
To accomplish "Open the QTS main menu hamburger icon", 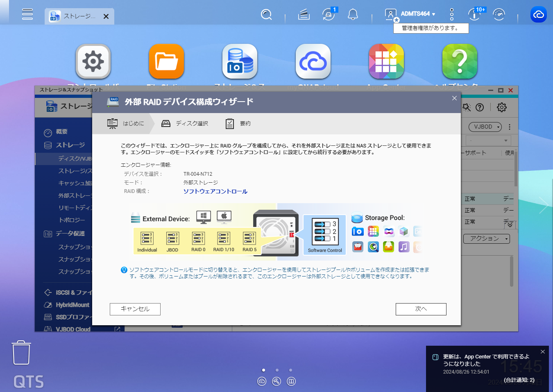I will (27, 14).
